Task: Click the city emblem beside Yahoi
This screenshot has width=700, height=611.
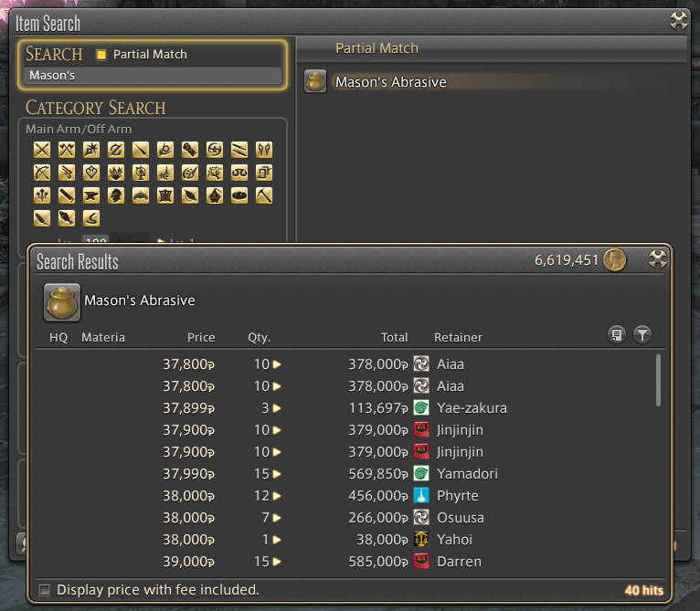Action: point(421,539)
